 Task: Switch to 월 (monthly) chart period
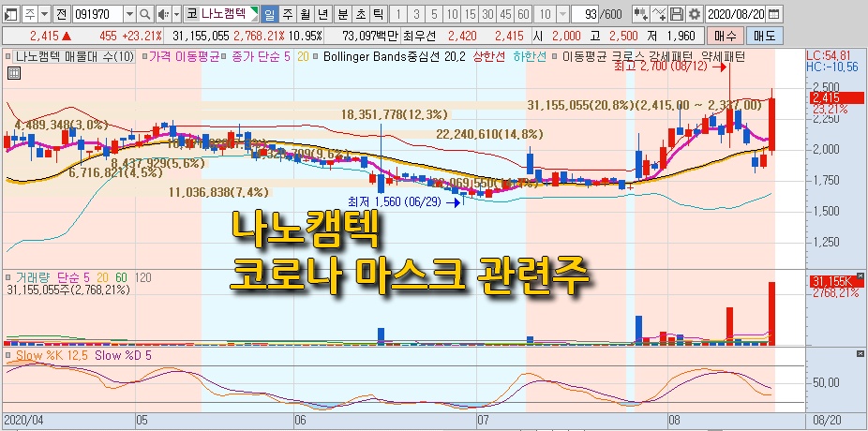pos(305,14)
